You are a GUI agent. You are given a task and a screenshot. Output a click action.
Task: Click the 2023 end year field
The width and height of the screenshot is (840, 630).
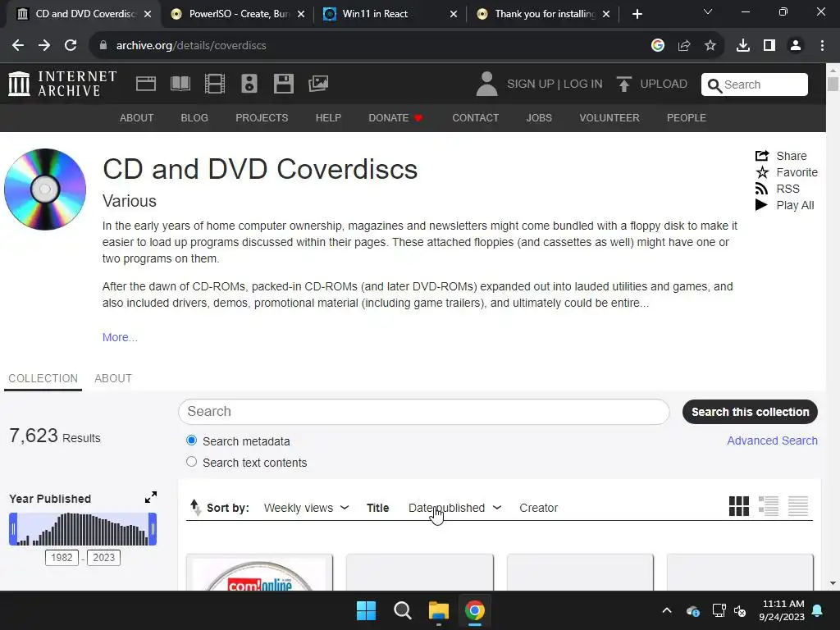pyautogui.click(x=104, y=558)
